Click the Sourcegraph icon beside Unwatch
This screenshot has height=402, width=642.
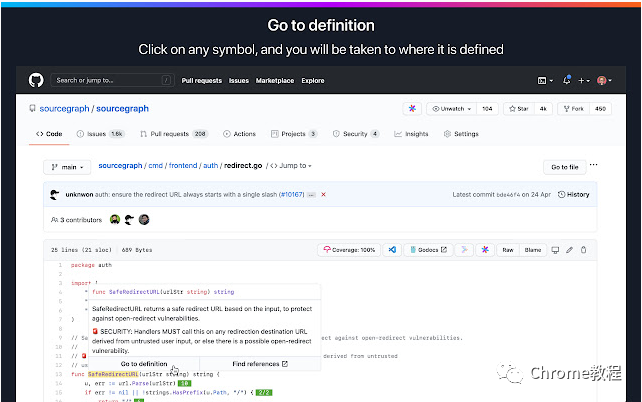[x=412, y=108]
